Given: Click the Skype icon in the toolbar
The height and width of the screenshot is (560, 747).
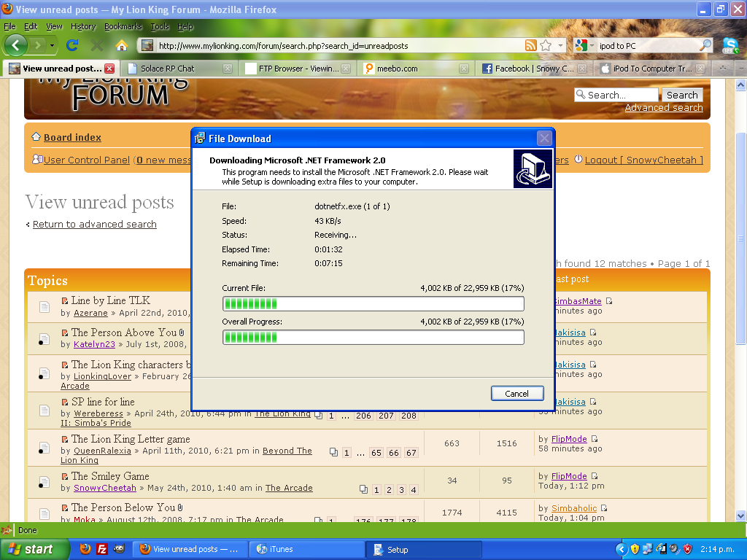Looking at the screenshot, I should tap(730, 45).
